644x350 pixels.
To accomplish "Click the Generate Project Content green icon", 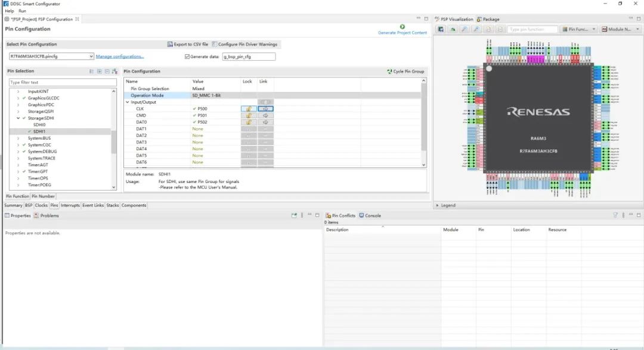I will coord(402,27).
